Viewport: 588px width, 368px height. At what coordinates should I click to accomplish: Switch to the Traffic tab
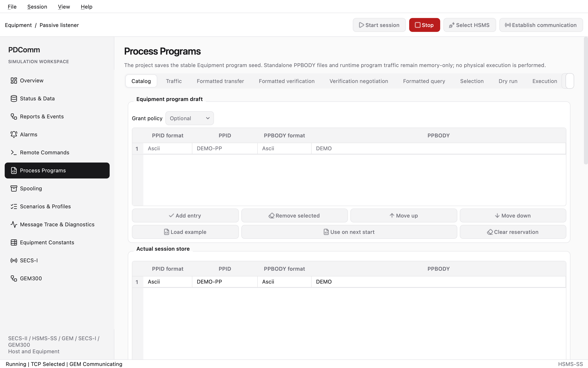[x=174, y=81]
